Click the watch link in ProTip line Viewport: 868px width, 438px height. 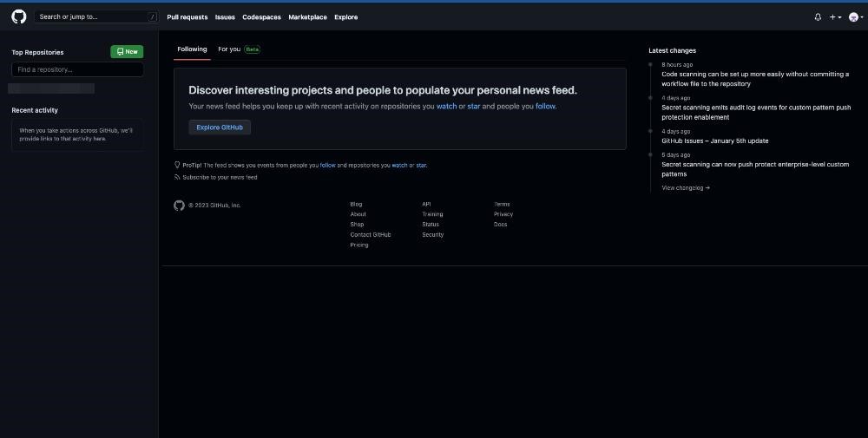point(399,166)
